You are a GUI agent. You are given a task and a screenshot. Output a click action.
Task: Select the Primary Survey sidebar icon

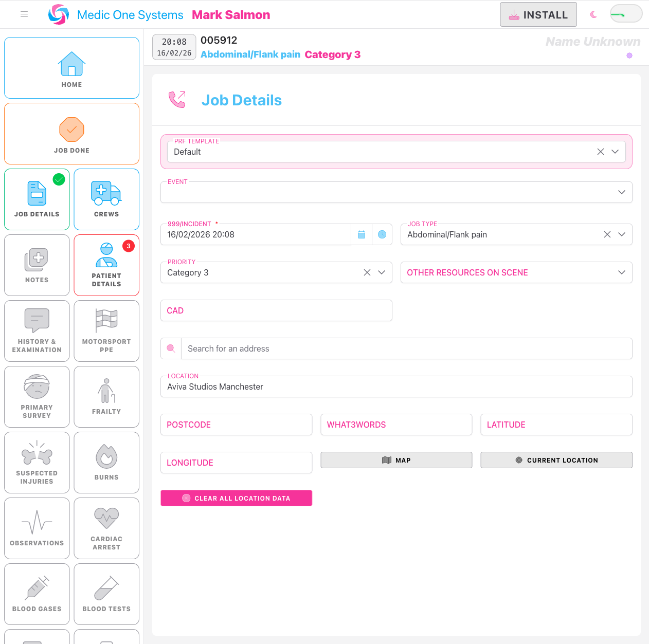tap(37, 397)
